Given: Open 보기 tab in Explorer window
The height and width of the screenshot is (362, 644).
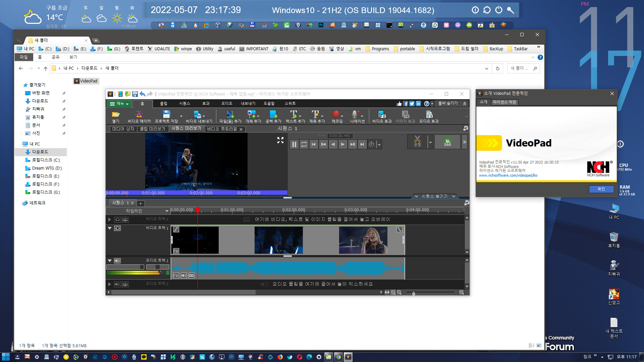Looking at the screenshot, I should click(73, 57).
